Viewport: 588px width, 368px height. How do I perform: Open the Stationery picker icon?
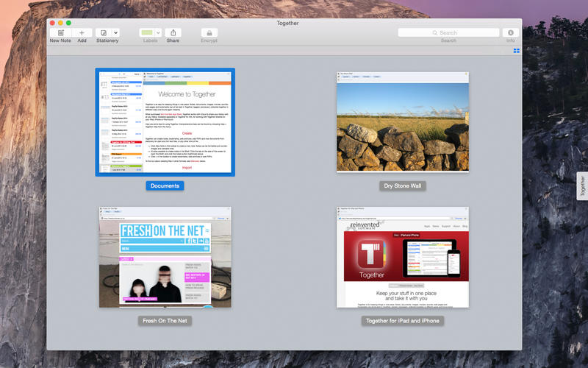pyautogui.click(x=103, y=32)
